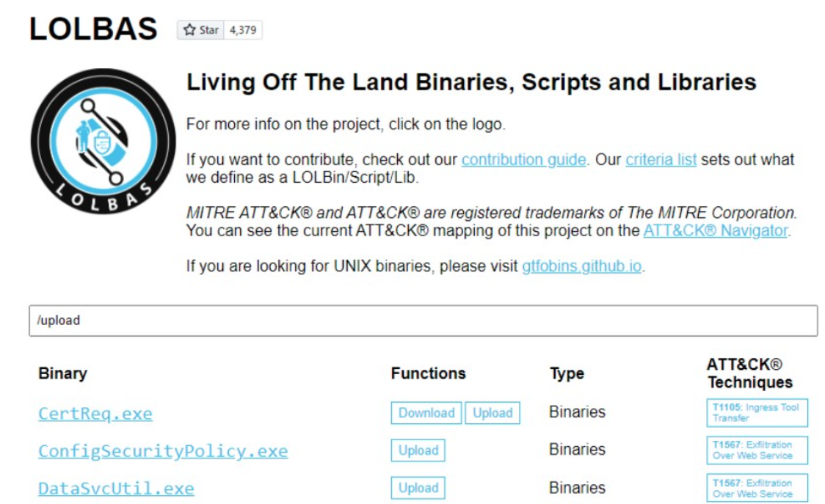Image resolution: width=825 pixels, height=504 pixels.
Task: Visit the gtfobins.github.io link
Action: 582,266
